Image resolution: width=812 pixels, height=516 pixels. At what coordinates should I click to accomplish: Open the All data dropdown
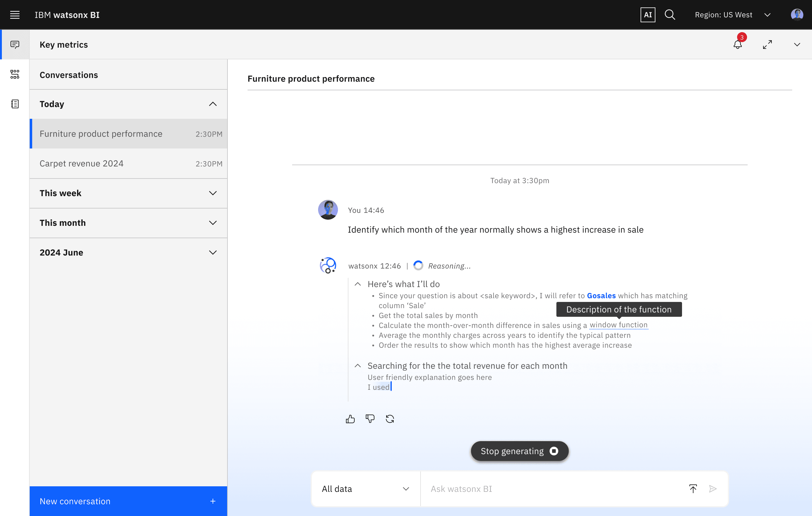point(365,489)
